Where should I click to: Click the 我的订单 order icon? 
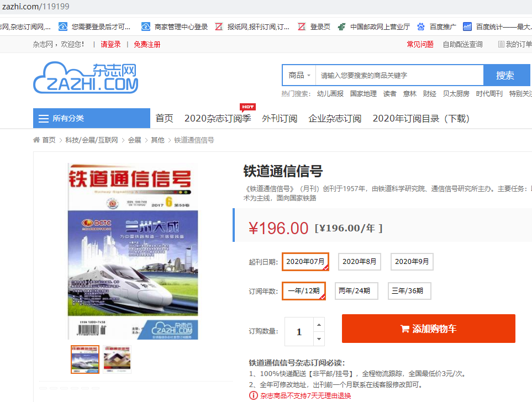coord(501,44)
